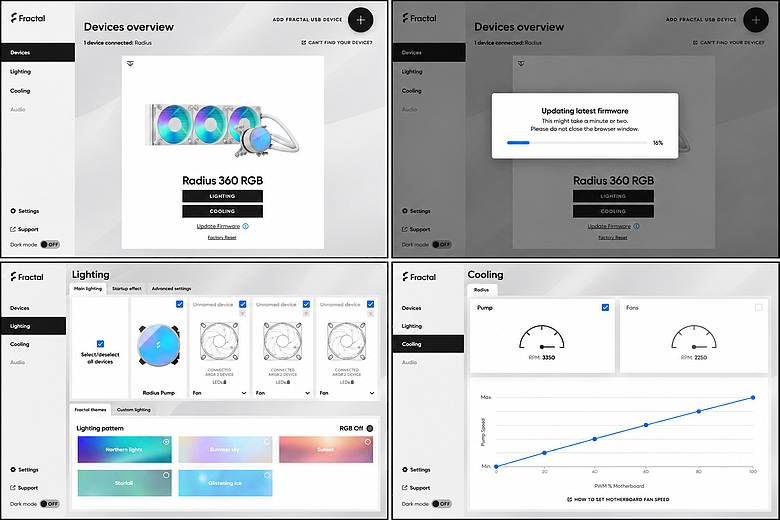
Task: Click small gray icon below third fan's checkbox
Action: tap(371, 313)
